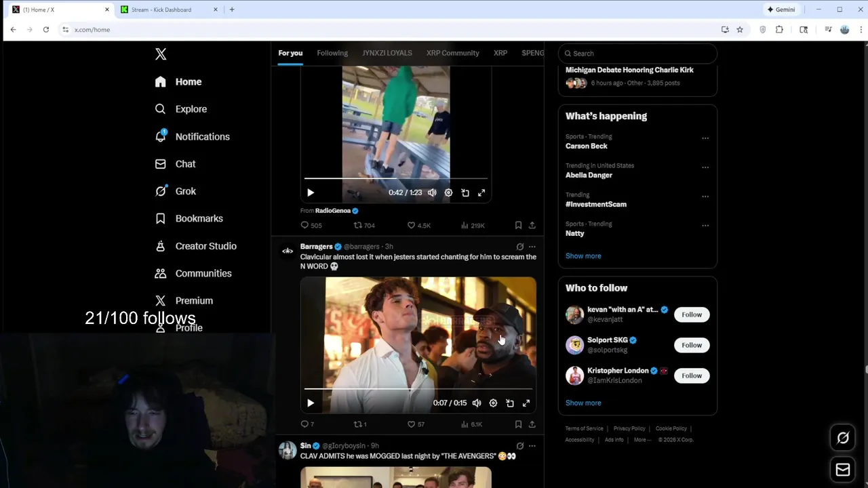Expand the More footer menu

(642, 440)
